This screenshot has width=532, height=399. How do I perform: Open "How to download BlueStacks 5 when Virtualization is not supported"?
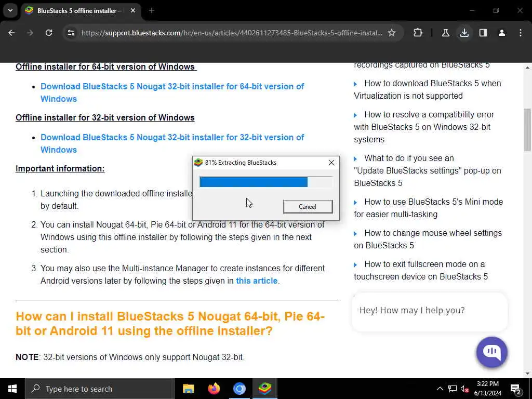tap(428, 89)
